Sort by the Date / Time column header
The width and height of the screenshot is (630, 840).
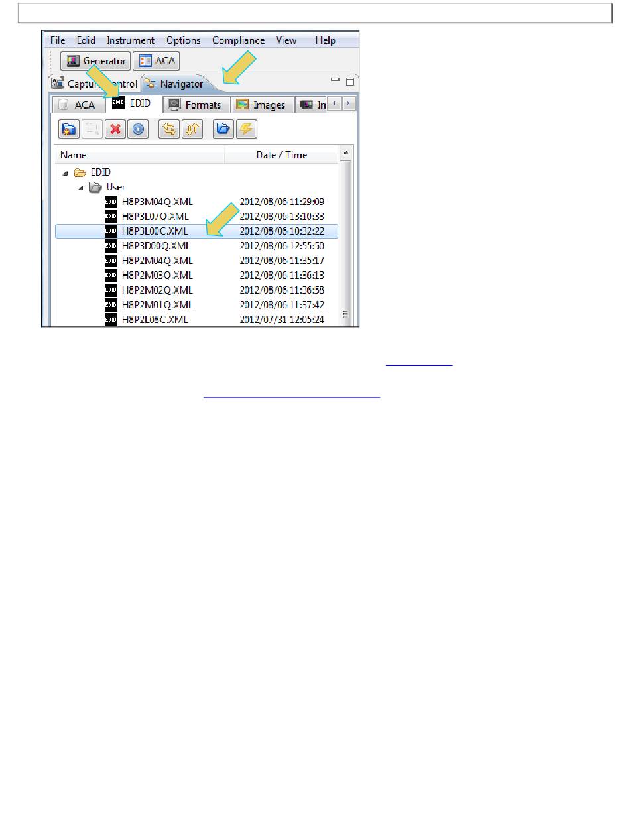(282, 155)
